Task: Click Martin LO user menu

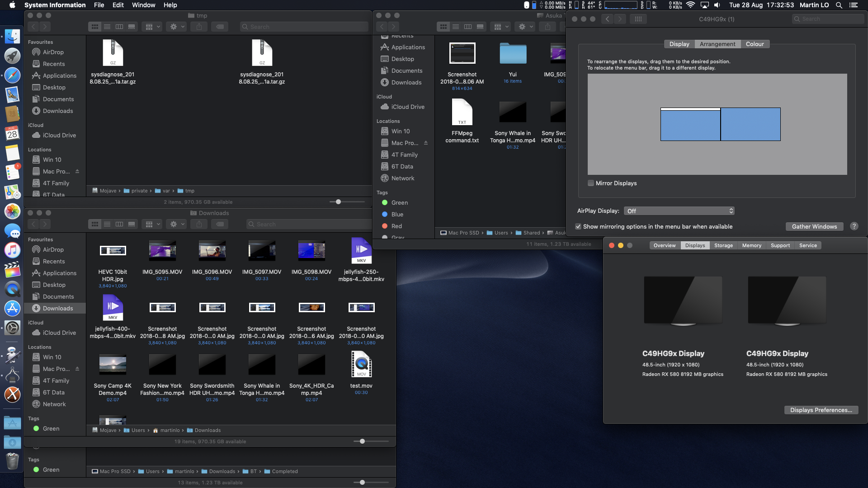Action: 814,5
